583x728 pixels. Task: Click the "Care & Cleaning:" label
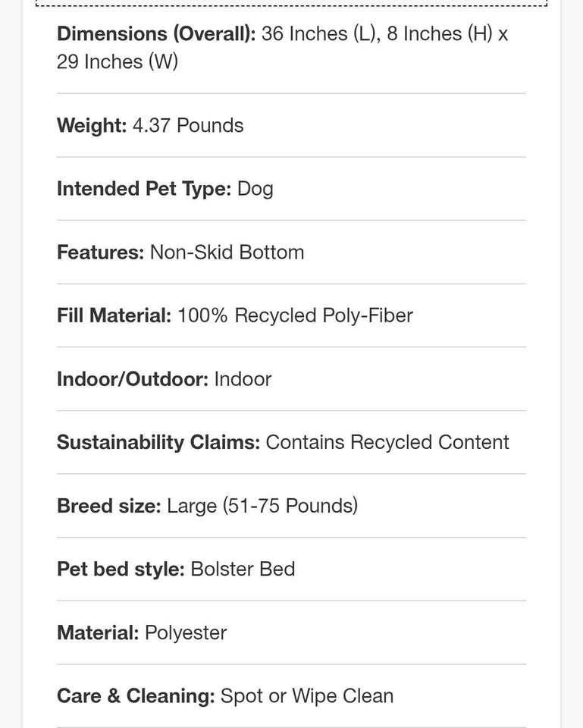pyautogui.click(x=136, y=696)
